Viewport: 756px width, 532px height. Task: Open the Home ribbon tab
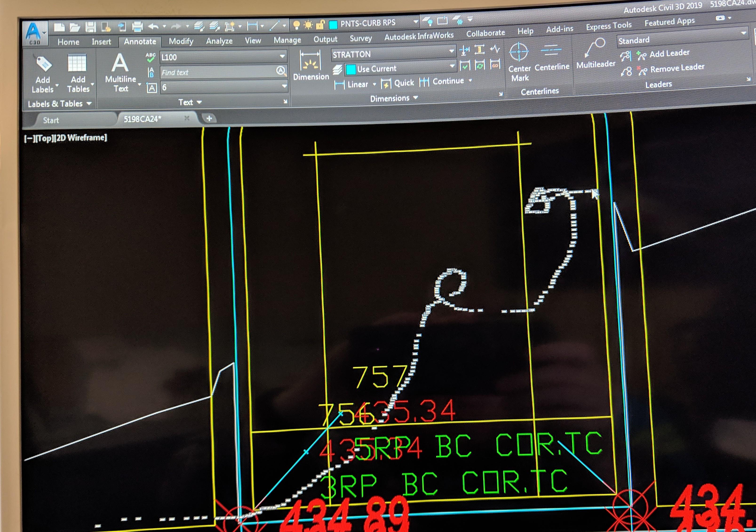[x=68, y=42]
